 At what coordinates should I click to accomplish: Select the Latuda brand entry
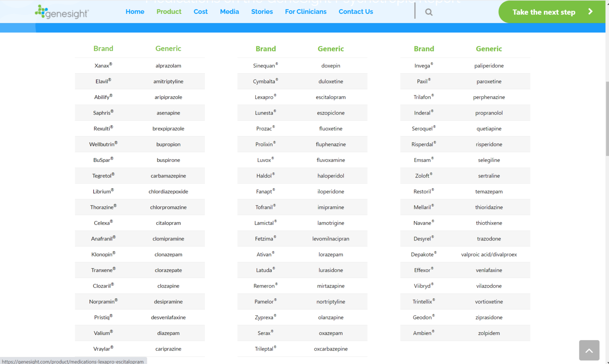(266, 270)
